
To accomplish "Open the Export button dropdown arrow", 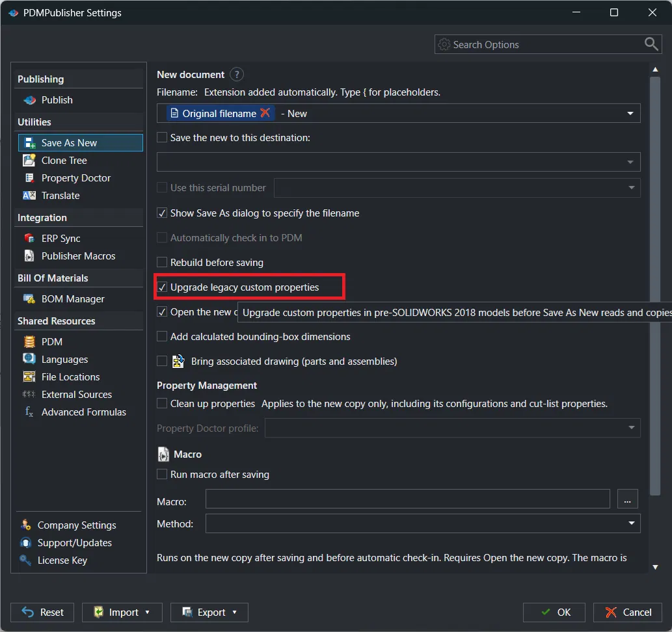I will (x=234, y=612).
